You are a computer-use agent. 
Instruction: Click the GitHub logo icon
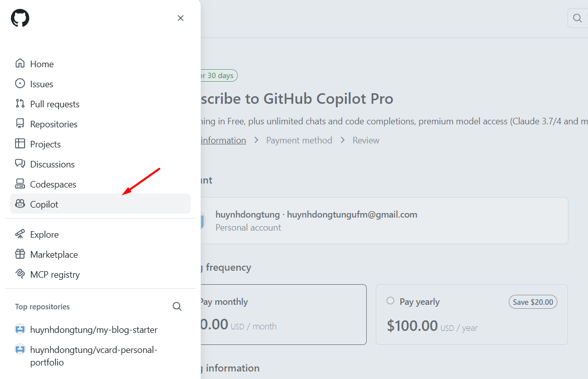(20, 18)
